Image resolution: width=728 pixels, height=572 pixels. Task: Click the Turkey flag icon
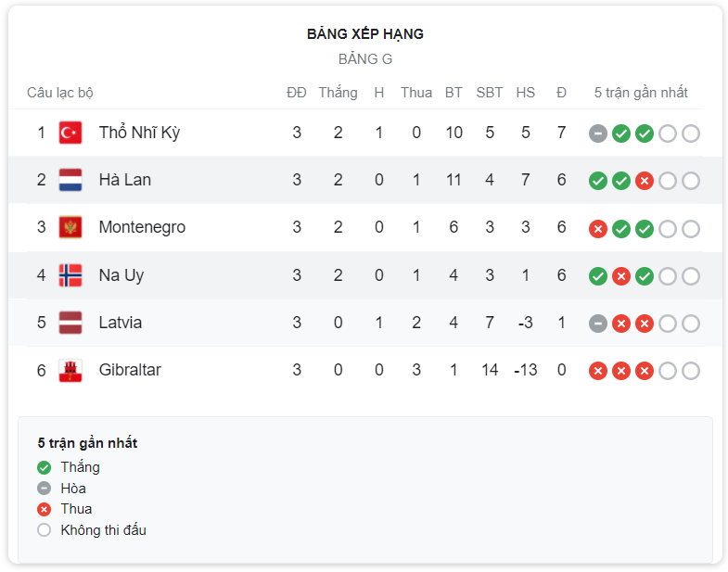click(70, 133)
